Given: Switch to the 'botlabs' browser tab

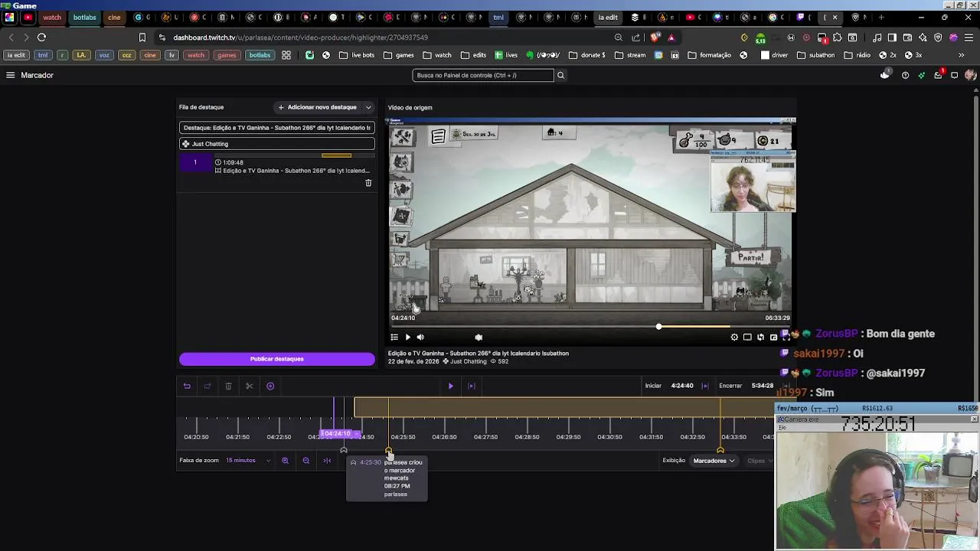Looking at the screenshot, I should coord(84,18).
